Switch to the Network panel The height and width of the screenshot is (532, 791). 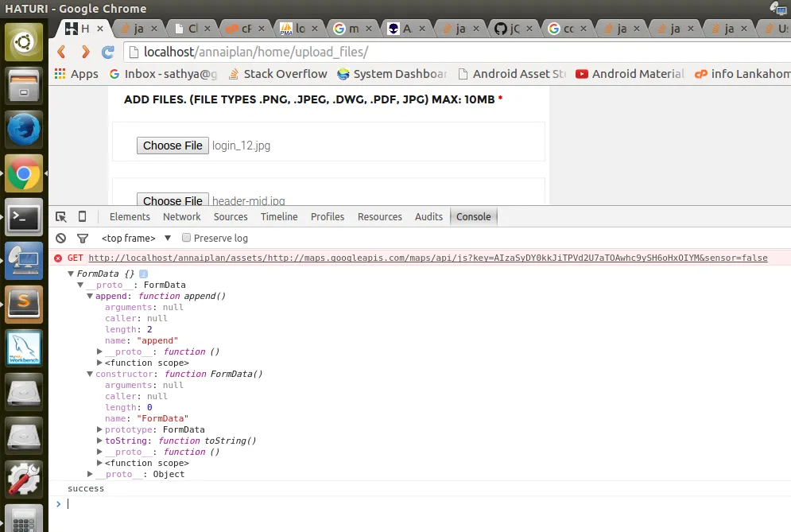[x=181, y=216]
